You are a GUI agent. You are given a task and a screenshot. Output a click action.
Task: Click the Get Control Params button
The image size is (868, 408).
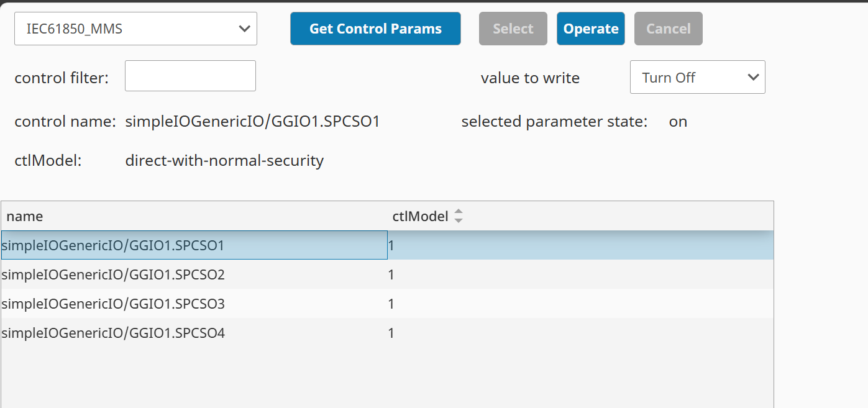click(x=375, y=29)
